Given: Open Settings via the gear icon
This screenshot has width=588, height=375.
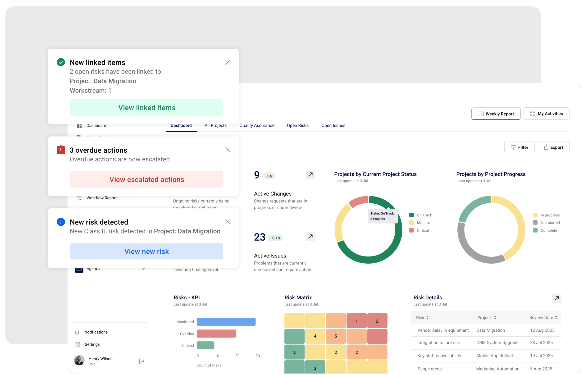Looking at the screenshot, I should tap(78, 344).
